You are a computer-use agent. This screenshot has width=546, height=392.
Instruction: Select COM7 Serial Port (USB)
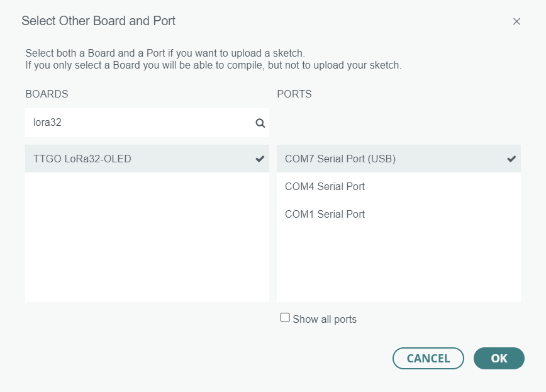(x=340, y=159)
